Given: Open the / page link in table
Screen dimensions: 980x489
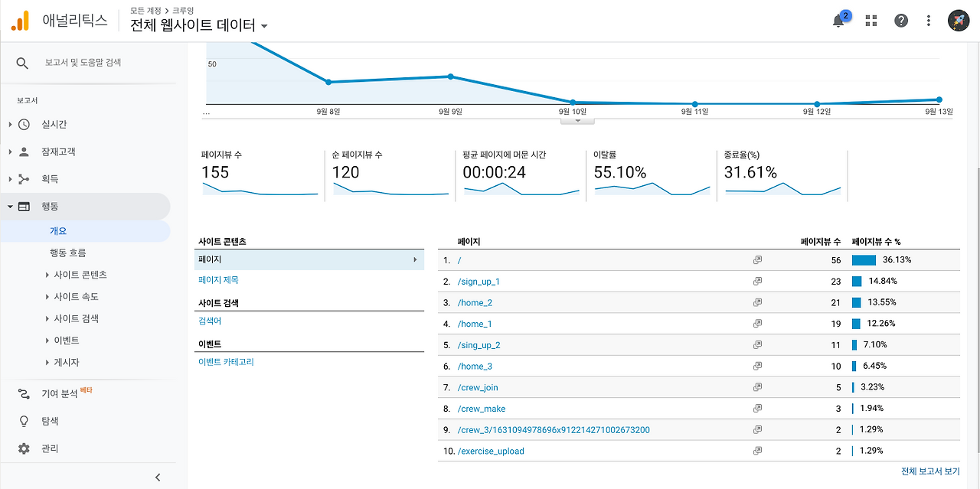Looking at the screenshot, I should tap(459, 260).
